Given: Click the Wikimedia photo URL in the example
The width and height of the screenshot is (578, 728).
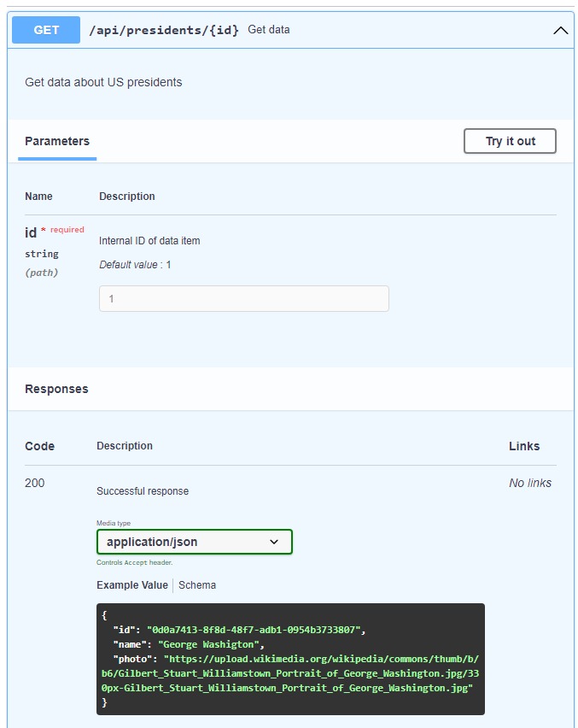Looking at the screenshot, I should coord(290,673).
